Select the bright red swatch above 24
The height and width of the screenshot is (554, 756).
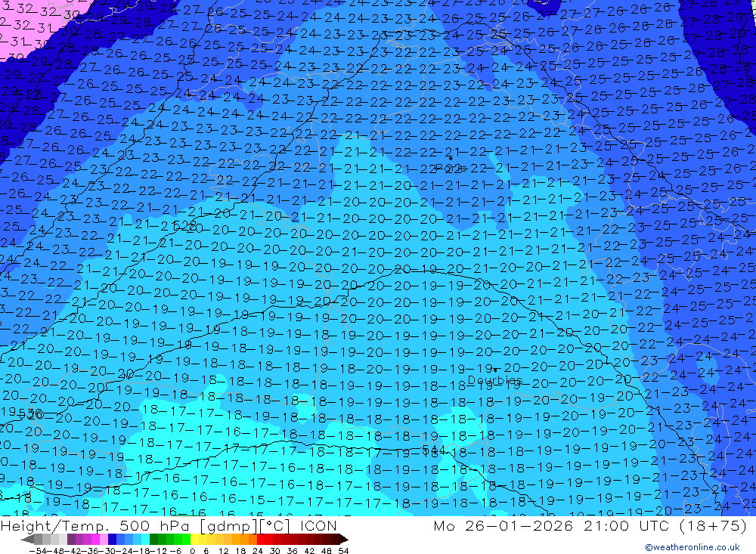pos(261,539)
